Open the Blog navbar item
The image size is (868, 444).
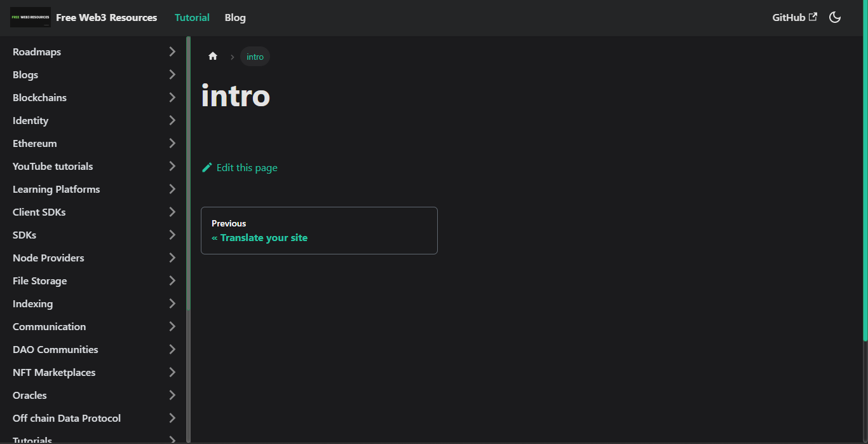point(235,18)
